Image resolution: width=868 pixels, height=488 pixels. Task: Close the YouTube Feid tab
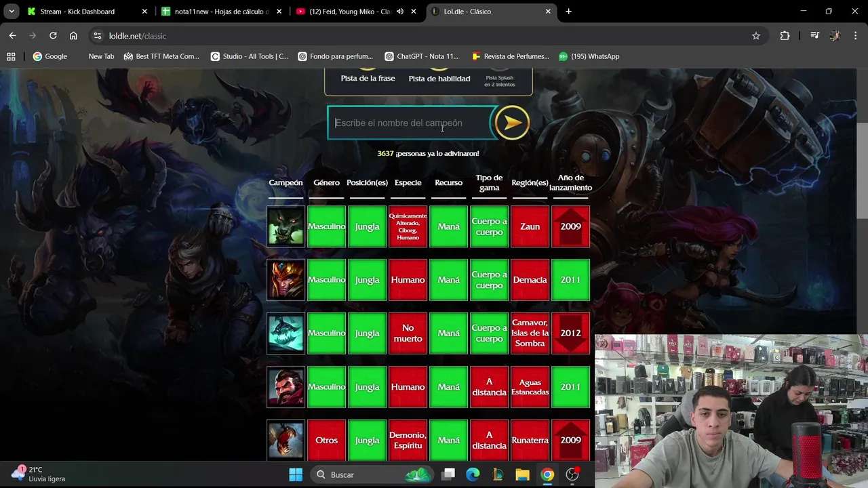[x=413, y=12]
